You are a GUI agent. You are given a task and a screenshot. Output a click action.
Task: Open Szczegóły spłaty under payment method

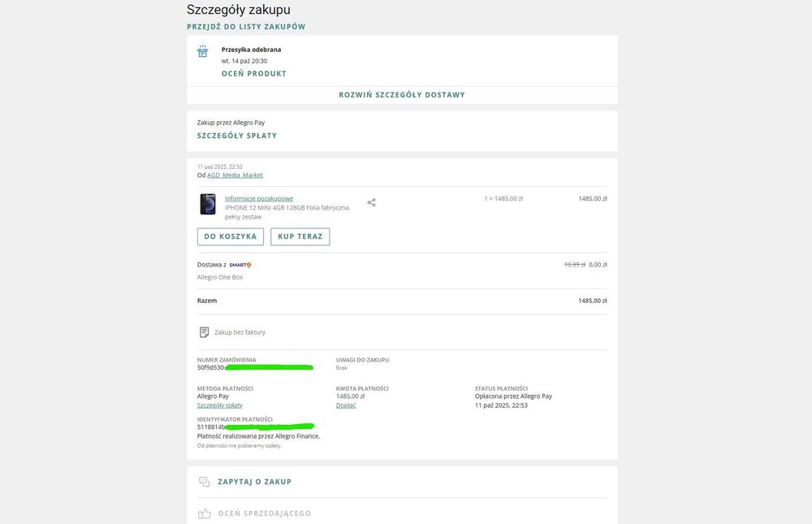219,405
